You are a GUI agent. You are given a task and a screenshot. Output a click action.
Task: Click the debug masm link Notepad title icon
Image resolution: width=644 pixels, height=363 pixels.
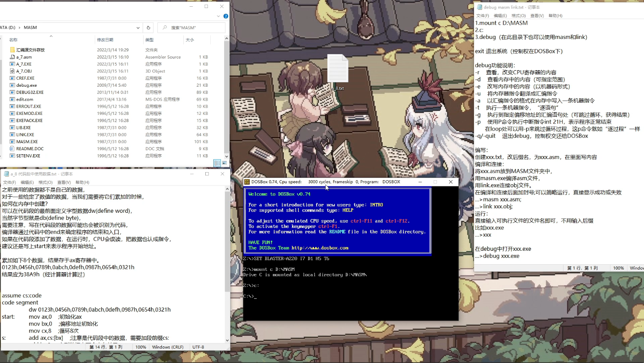479,7
